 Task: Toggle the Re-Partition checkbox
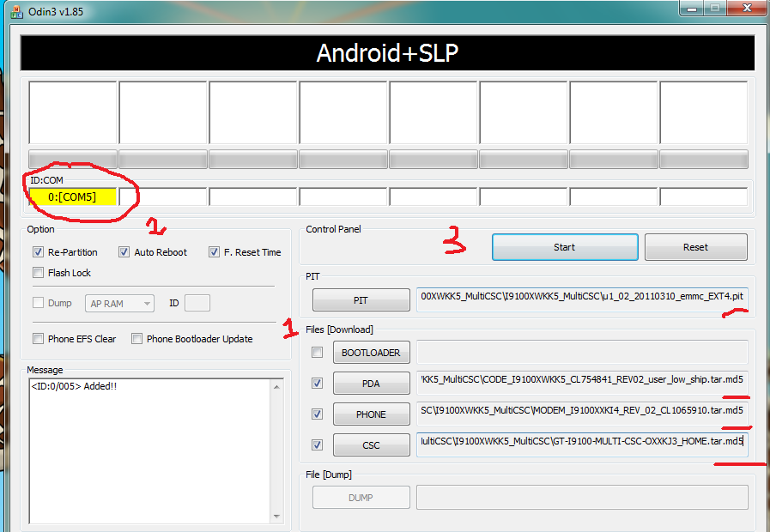(x=38, y=252)
